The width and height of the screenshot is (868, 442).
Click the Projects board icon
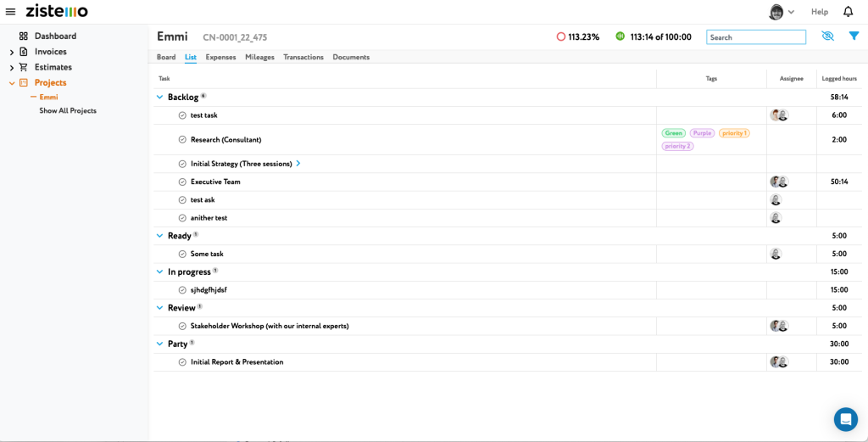click(x=23, y=82)
